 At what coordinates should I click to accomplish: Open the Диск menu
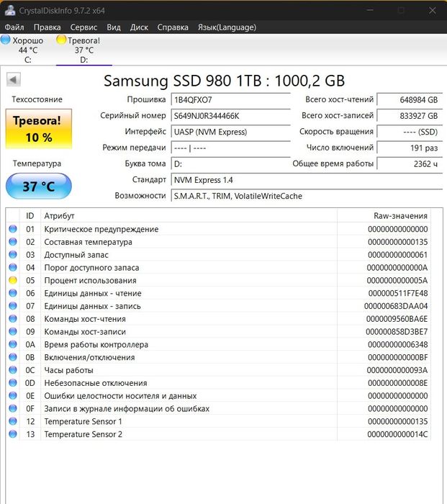tap(139, 27)
